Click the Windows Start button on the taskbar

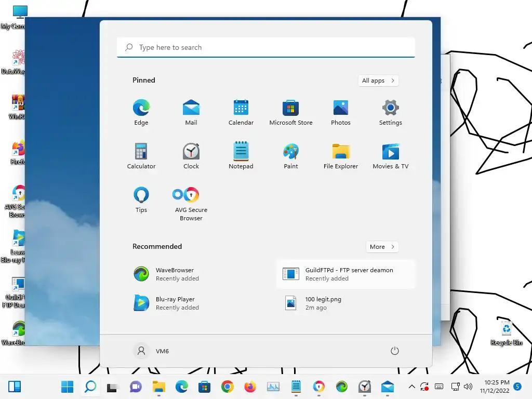point(67,387)
